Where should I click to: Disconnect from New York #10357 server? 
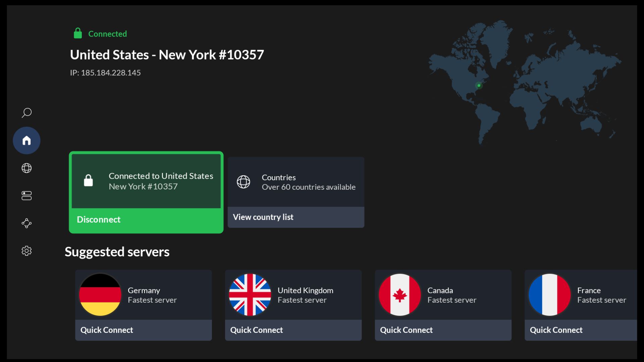click(x=98, y=219)
